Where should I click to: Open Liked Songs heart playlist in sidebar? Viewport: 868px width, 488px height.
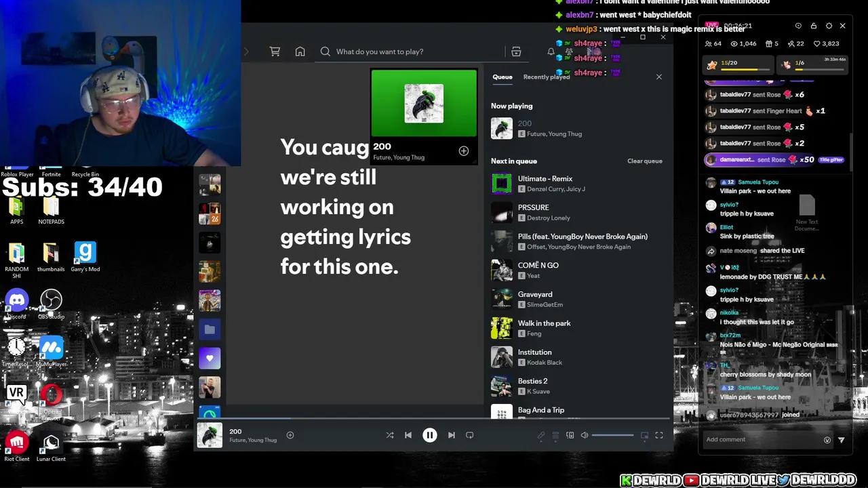(x=210, y=358)
